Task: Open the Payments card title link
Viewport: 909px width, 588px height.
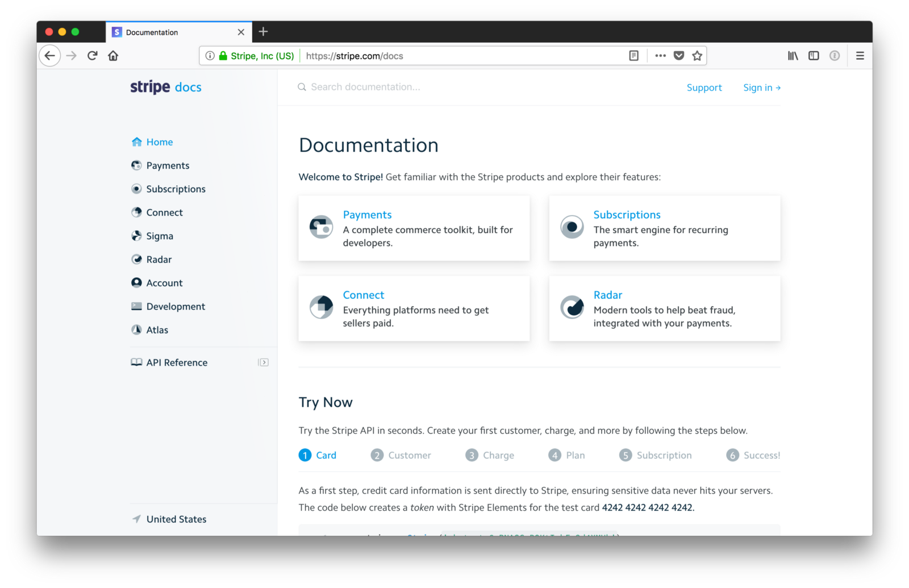Action: 367,215
